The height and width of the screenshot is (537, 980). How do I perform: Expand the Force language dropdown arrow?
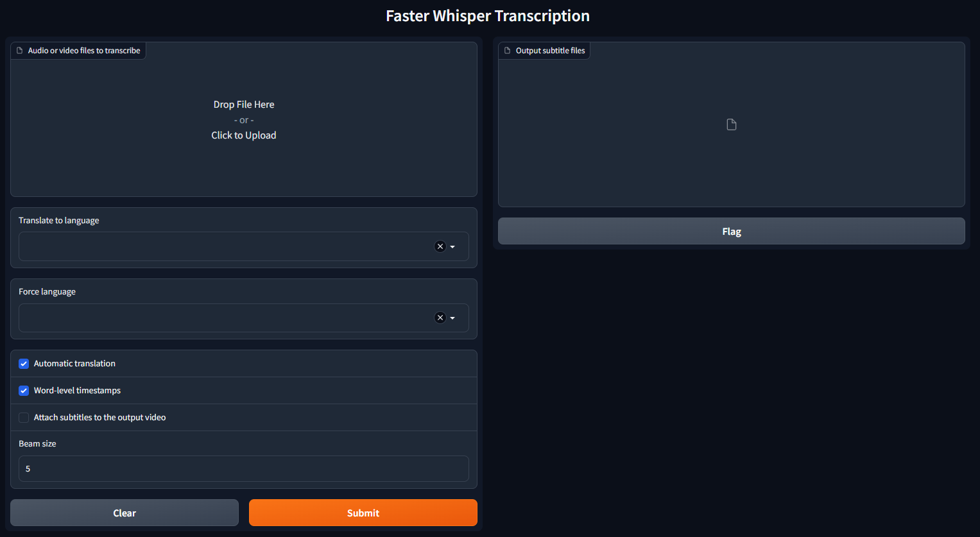click(452, 318)
